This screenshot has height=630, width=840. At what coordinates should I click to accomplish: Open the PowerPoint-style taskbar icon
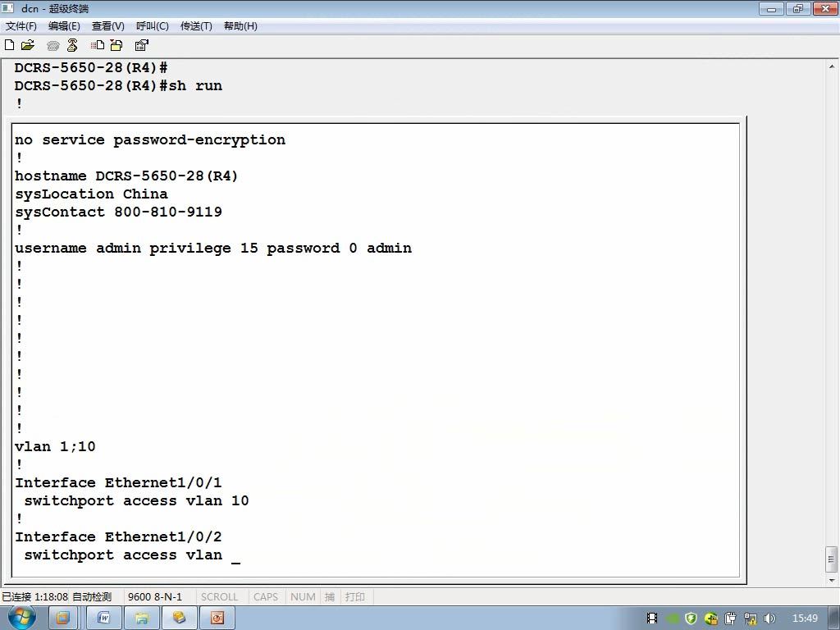click(x=217, y=618)
